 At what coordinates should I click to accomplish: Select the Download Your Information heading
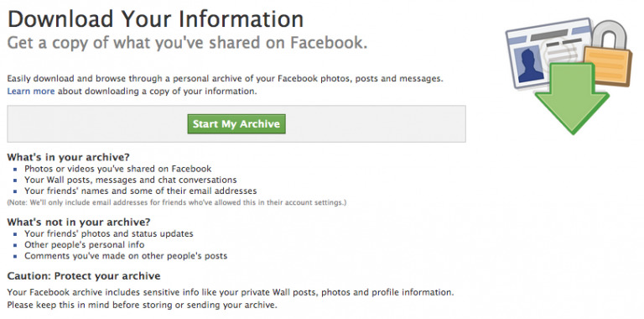click(x=155, y=19)
